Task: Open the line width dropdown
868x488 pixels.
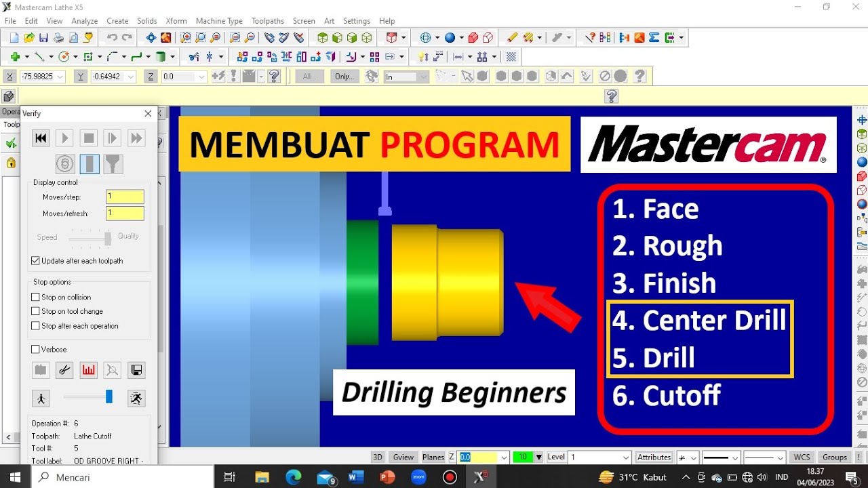Action: click(x=781, y=457)
